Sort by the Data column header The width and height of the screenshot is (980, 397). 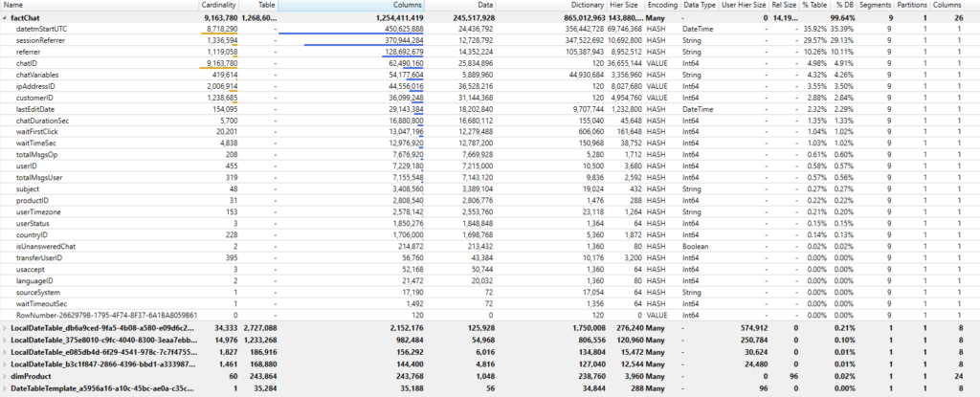(x=461, y=5)
